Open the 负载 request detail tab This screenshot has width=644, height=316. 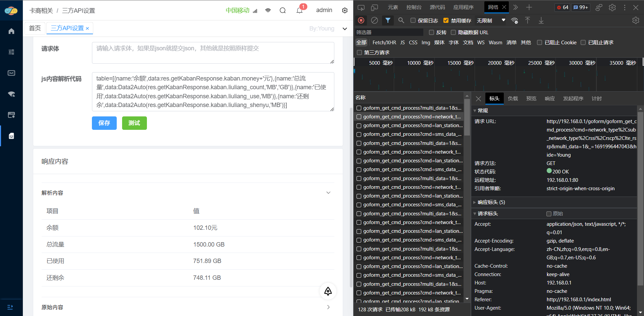[513, 99]
